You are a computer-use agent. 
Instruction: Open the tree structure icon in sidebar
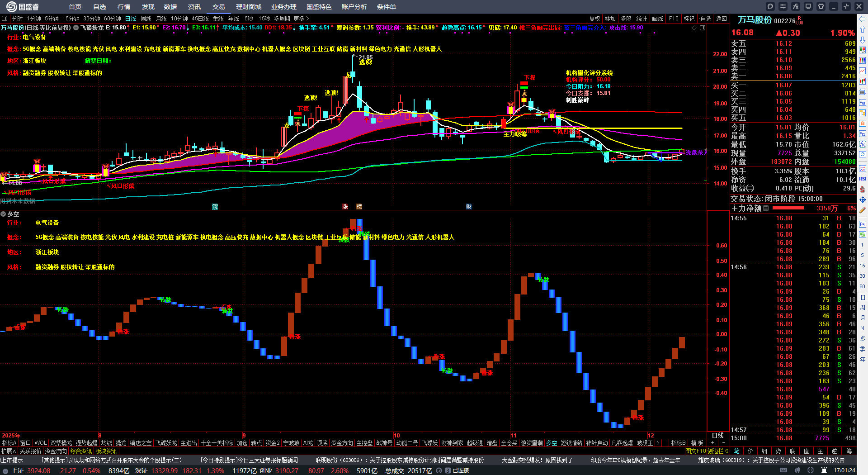863,113
